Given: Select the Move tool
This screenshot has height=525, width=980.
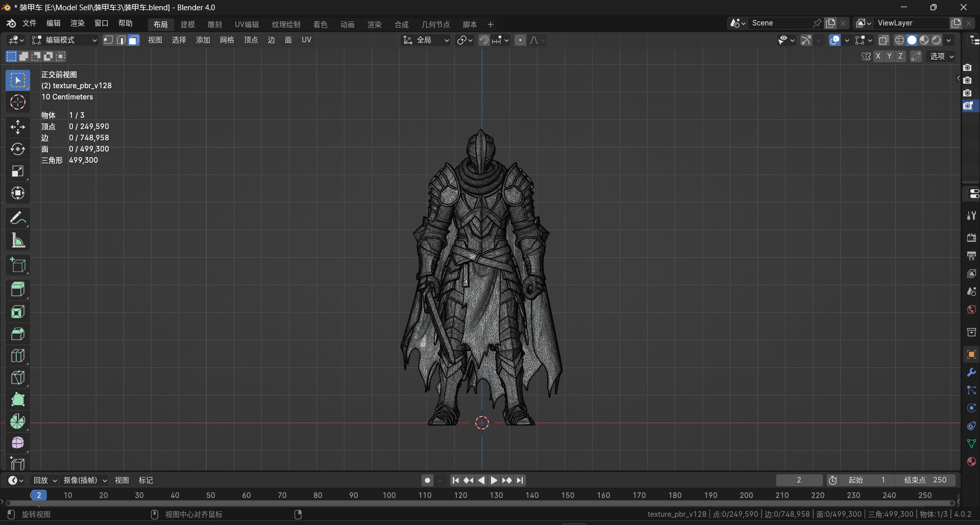Looking at the screenshot, I should tap(18, 127).
